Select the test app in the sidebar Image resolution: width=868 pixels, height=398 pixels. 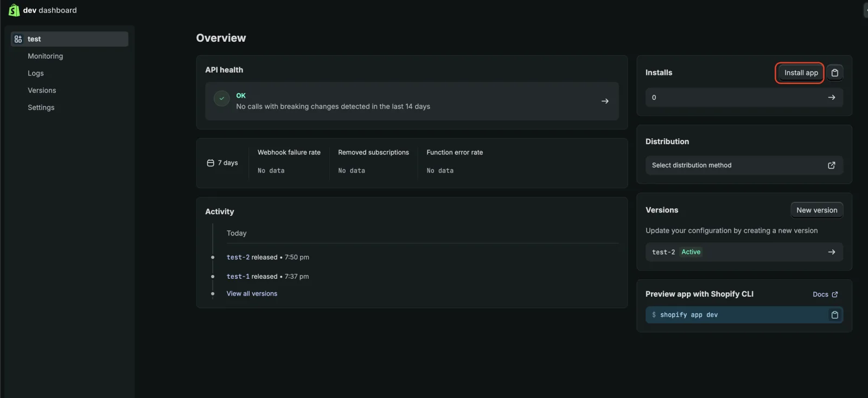pos(69,39)
